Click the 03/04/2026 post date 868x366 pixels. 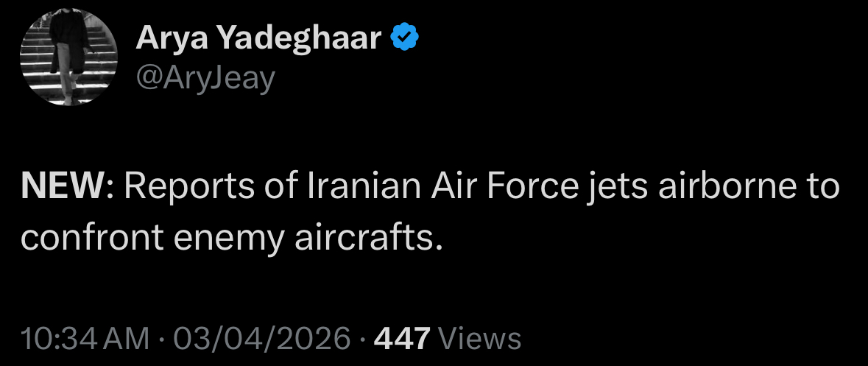coord(262,338)
